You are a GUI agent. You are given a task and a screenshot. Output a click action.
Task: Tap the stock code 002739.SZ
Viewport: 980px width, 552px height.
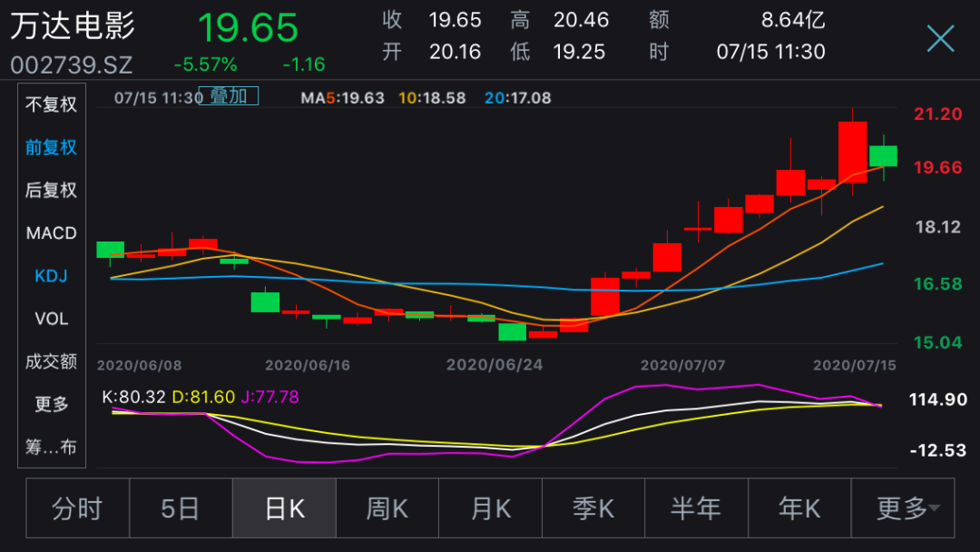tap(72, 65)
